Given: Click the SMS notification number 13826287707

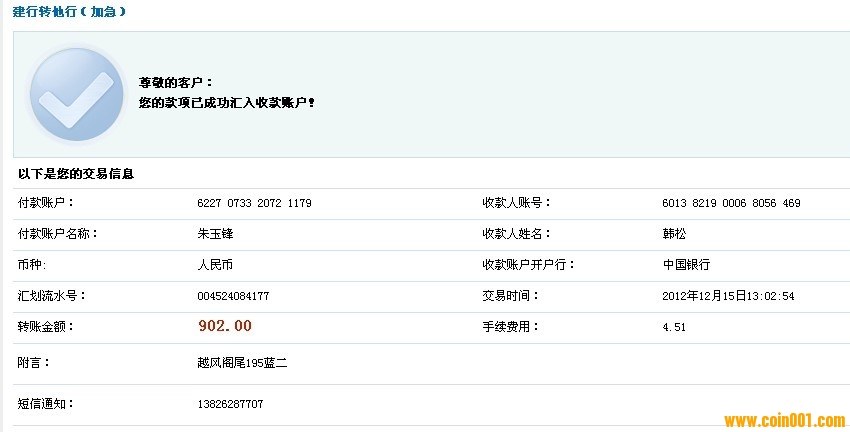Looking at the screenshot, I should click(230, 404).
